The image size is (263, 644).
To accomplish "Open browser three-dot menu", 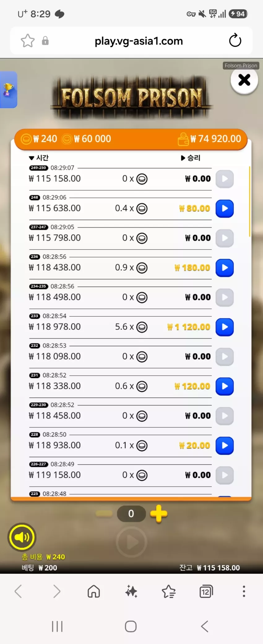I will pos(244,591).
